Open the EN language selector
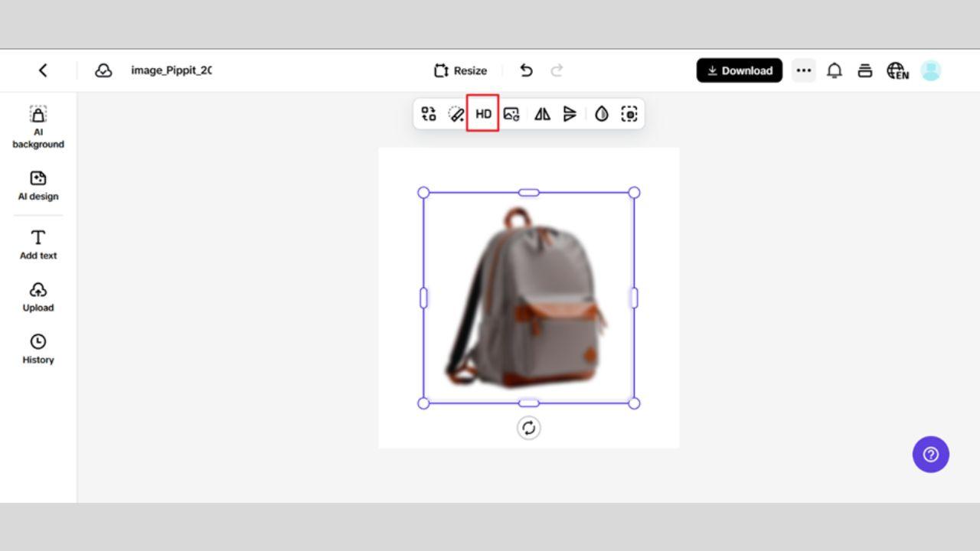Screen dimensions: 980x551 897,70
